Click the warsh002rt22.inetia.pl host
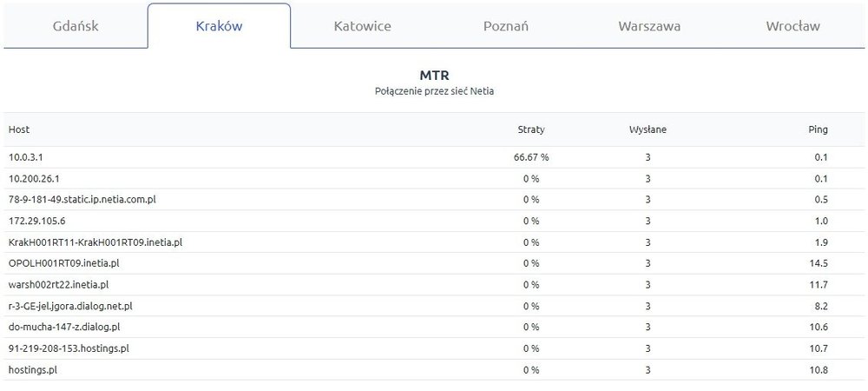Viewport: 868px width, 391px height. [58, 284]
